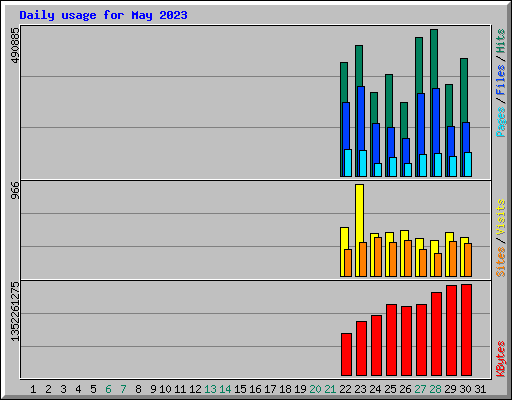Click green day 28 on the x-axis
Viewport: 512px width, 400px height.
[x=435, y=389]
